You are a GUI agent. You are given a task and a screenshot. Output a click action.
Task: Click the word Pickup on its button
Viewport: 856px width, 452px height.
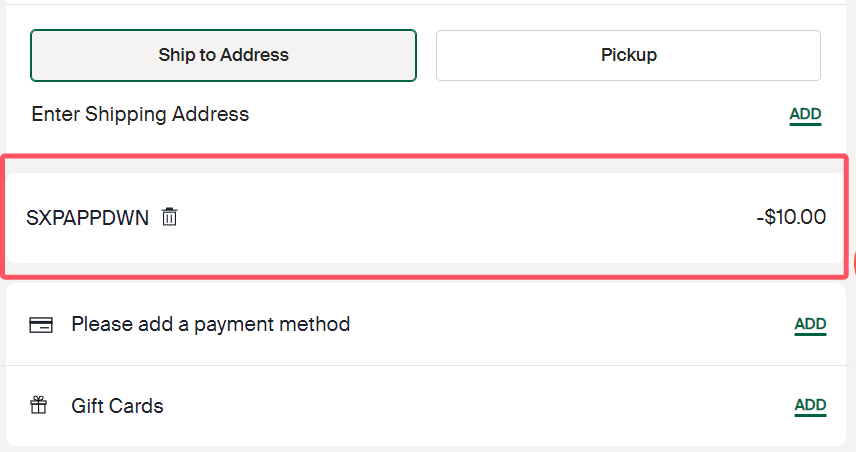628,55
